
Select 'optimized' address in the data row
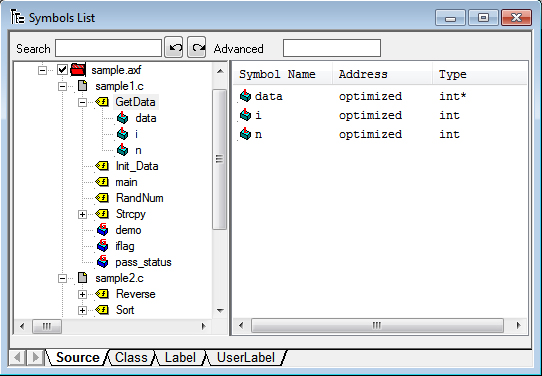pyautogui.click(x=370, y=96)
